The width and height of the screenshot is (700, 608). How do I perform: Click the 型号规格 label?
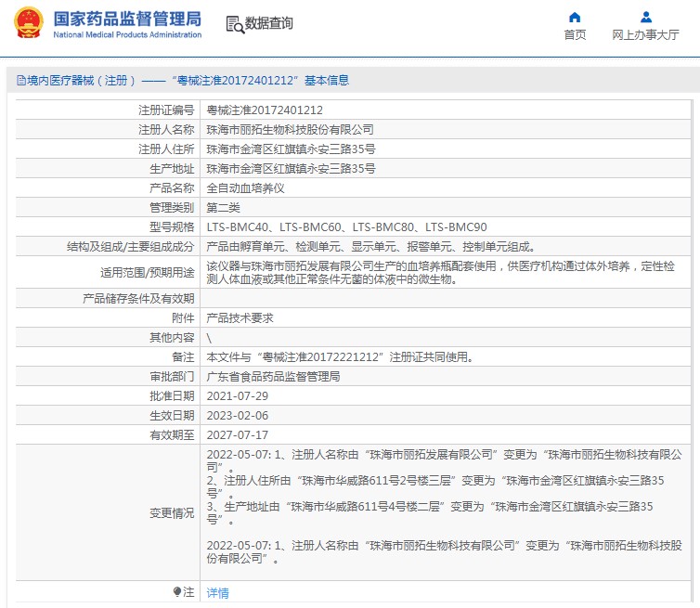[x=172, y=227]
